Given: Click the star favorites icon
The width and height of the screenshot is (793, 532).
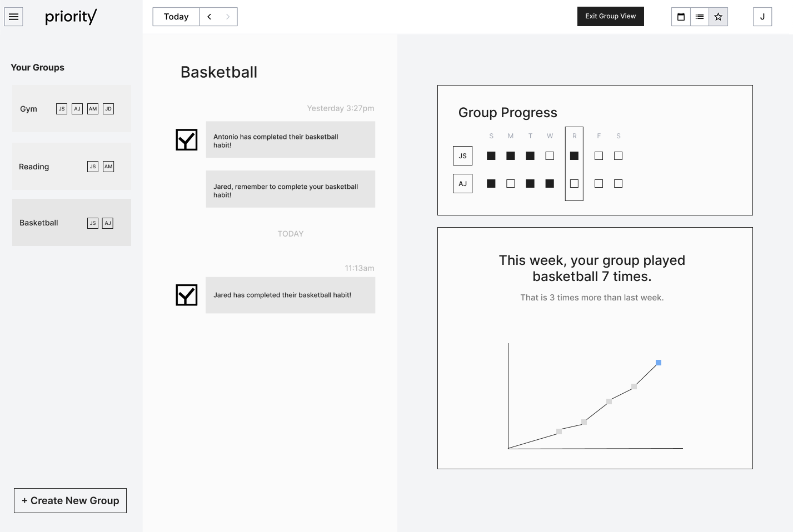Looking at the screenshot, I should pyautogui.click(x=718, y=17).
